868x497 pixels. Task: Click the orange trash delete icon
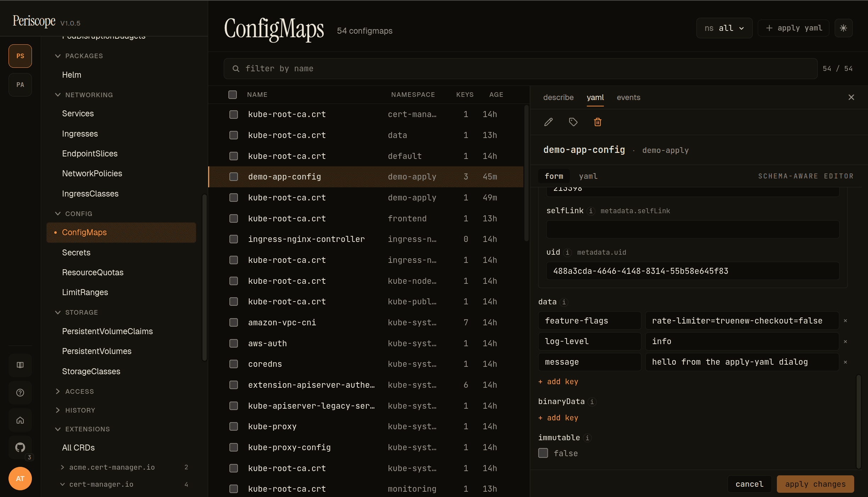(x=597, y=122)
